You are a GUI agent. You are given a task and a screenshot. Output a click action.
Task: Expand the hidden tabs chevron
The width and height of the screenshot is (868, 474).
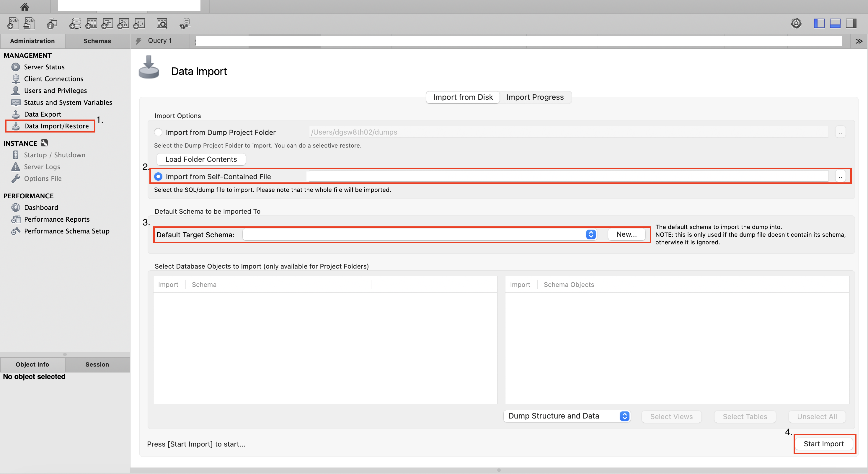(859, 41)
